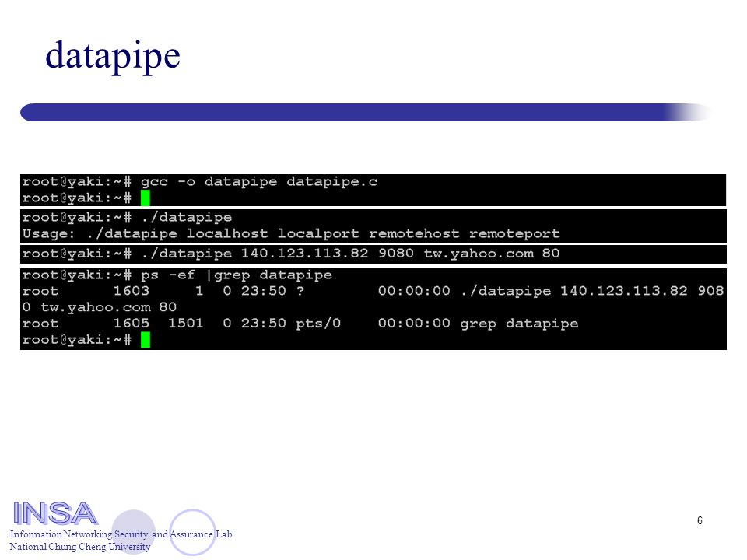Image resolution: width=747 pixels, height=560 pixels.
Task: Click 'pts/0' in the grep process row
Action: pos(318,324)
